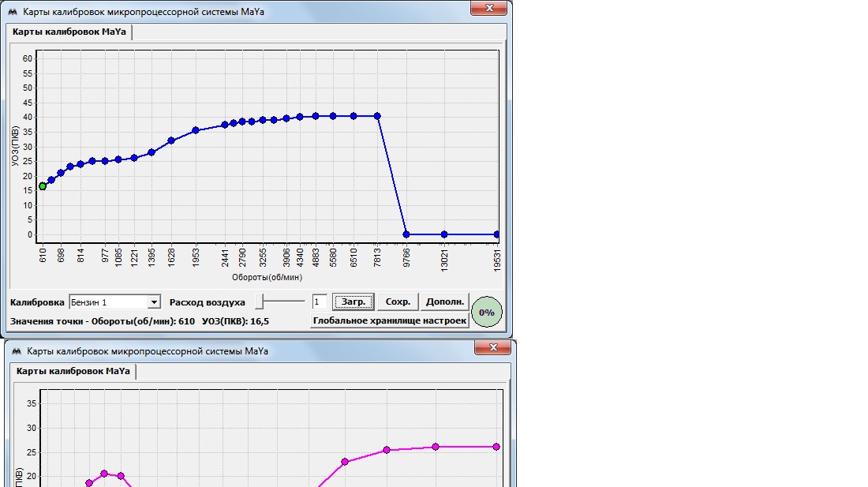Click the Расход воздуха slider handle
Screen dimensions: 868x487
tap(262, 302)
